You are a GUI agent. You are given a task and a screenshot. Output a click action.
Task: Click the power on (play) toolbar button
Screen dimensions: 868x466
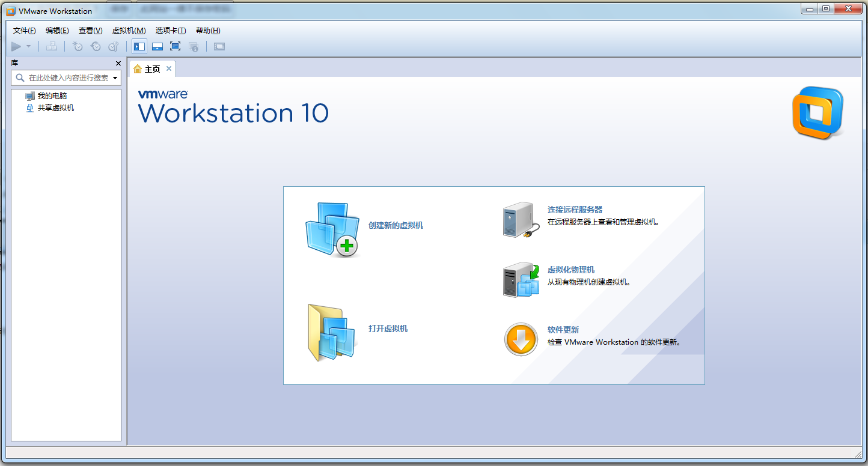16,46
